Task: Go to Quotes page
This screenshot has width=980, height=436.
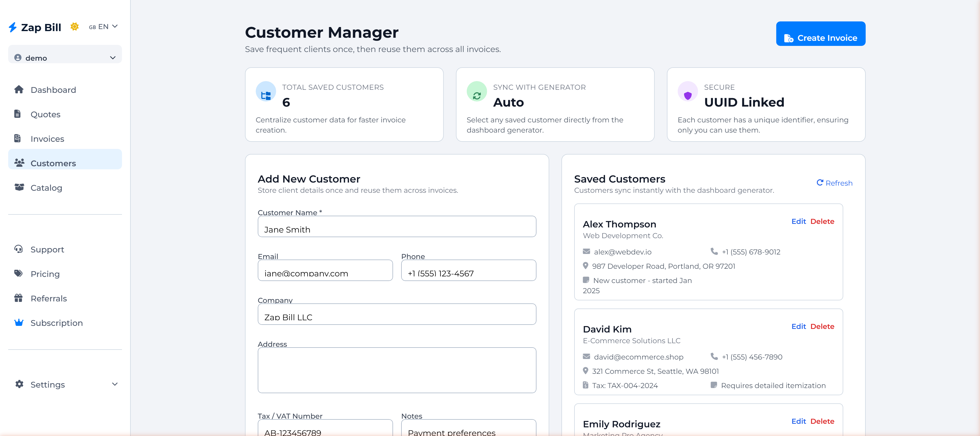Action: 65,114
